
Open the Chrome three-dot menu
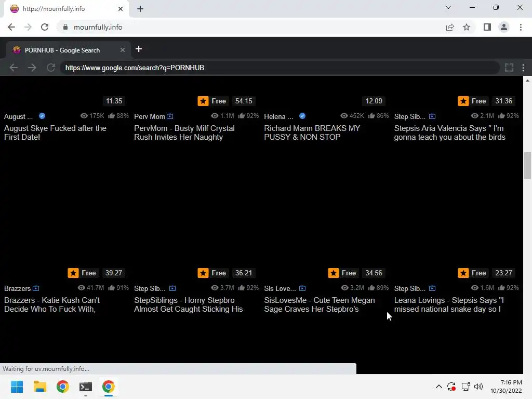pyautogui.click(x=521, y=27)
